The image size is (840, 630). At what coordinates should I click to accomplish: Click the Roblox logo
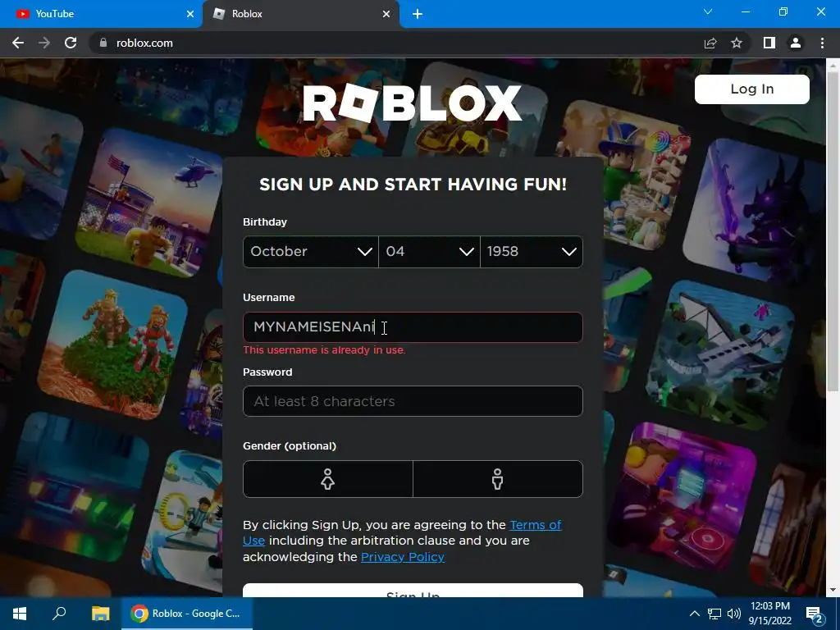pos(412,103)
